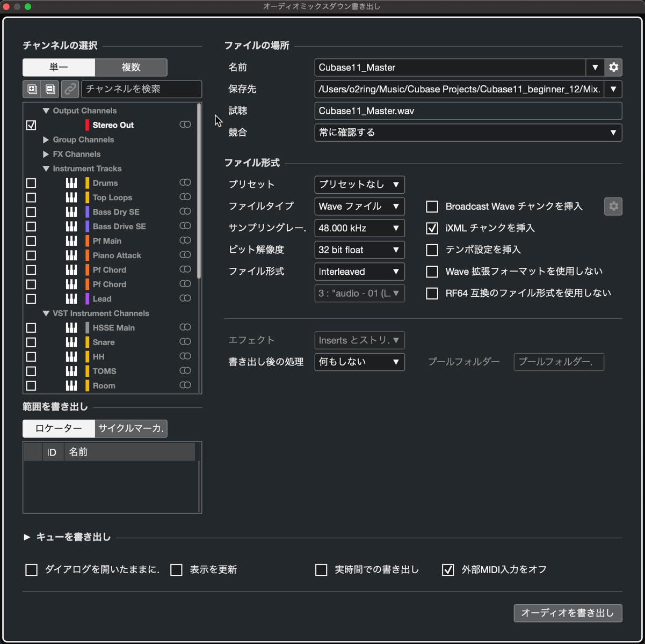Click the keyboard icon on Bass Drive SE row
Viewport: 645px width, 644px height.
(x=71, y=226)
